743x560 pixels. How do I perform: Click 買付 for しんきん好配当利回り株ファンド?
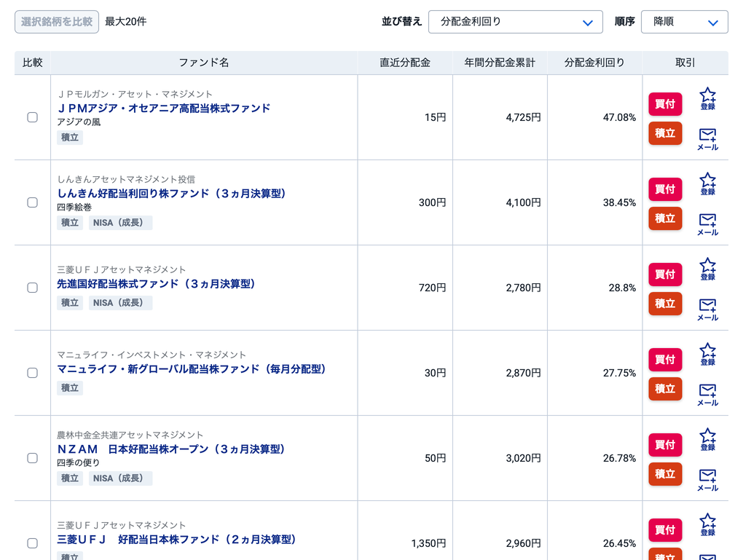[665, 189]
